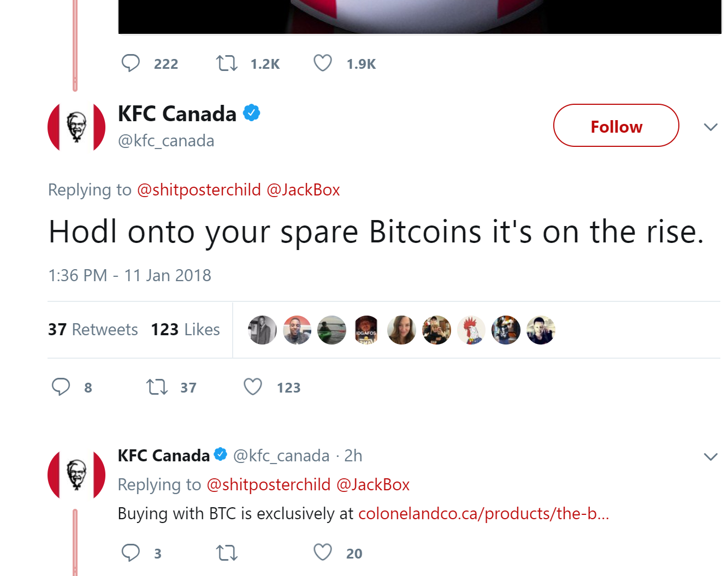Open the colonelandco.ca product link
The height and width of the screenshot is (576, 728).
tap(483, 514)
